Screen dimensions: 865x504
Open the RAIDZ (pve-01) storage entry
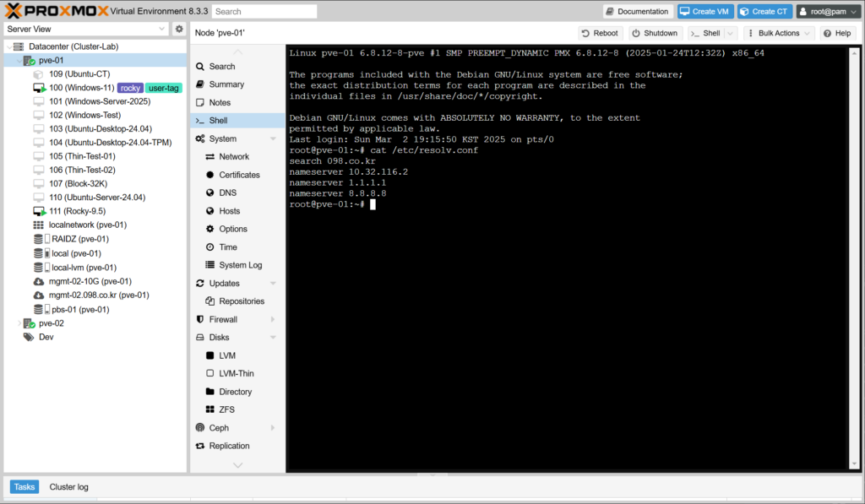79,239
